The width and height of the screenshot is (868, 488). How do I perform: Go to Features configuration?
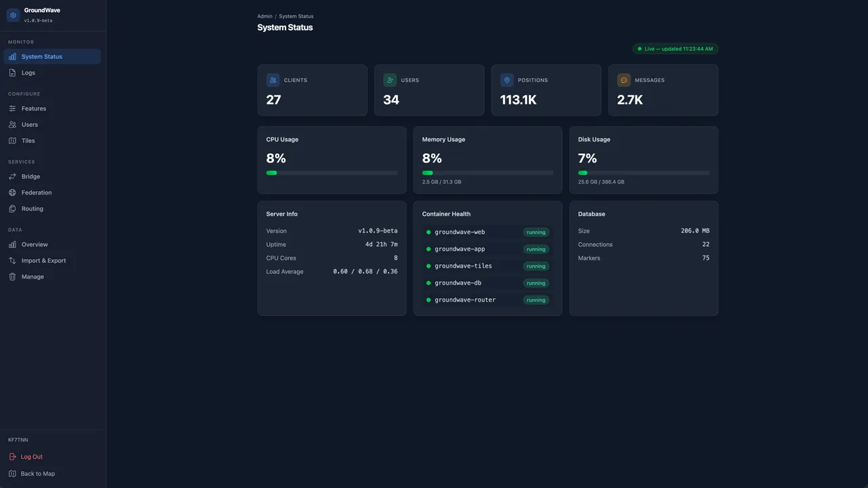52,108
